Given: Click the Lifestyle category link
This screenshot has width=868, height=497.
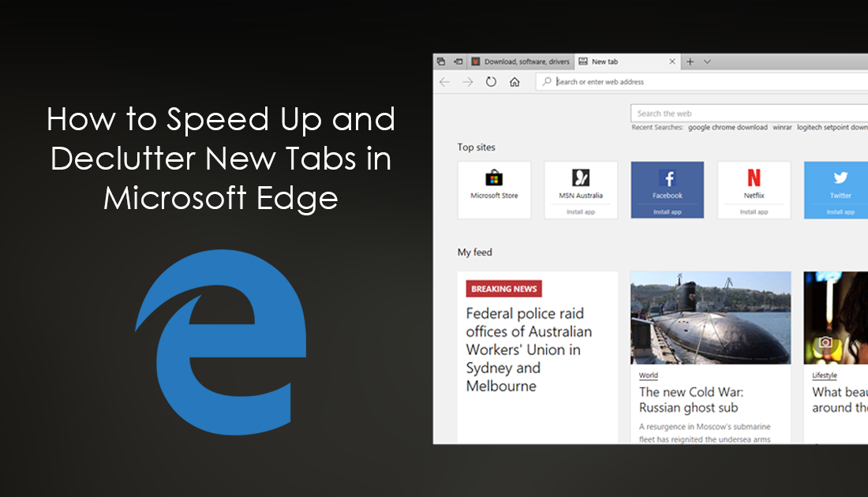Looking at the screenshot, I should click(x=825, y=376).
